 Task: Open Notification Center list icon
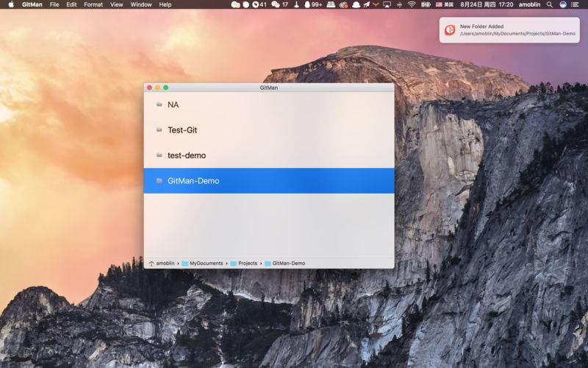(x=575, y=4)
